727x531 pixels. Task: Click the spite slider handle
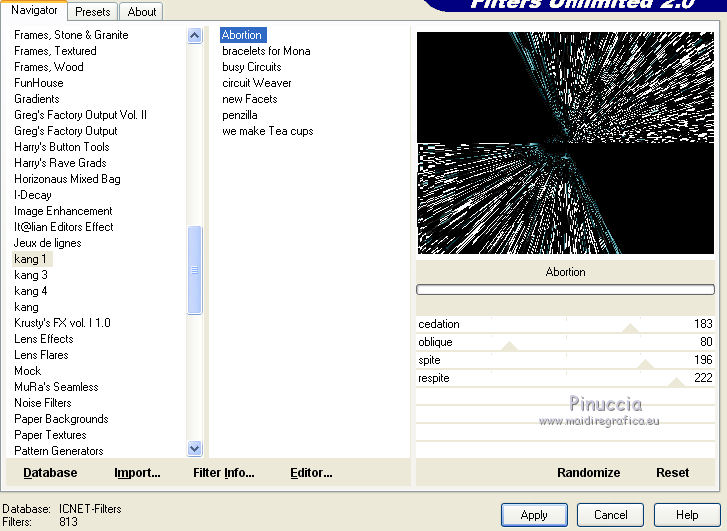click(x=645, y=365)
